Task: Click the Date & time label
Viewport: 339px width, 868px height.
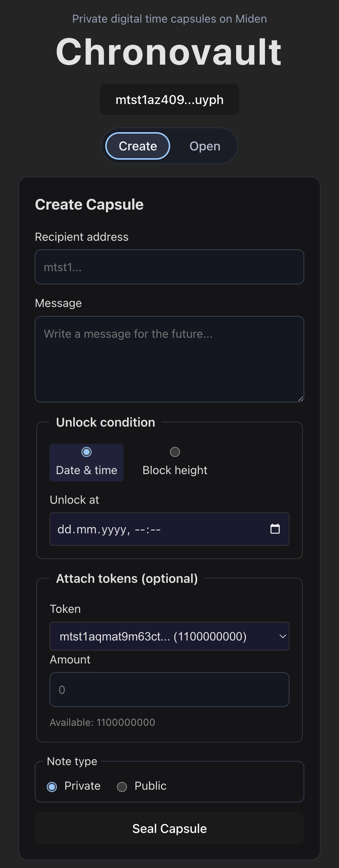Action: [x=87, y=470]
